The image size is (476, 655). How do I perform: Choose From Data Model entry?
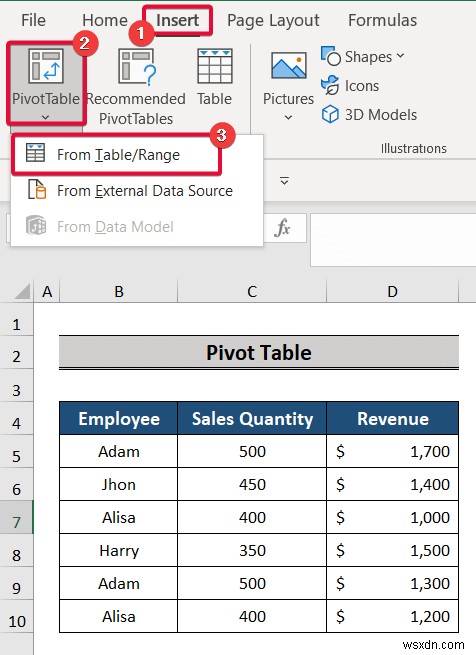pos(137,226)
